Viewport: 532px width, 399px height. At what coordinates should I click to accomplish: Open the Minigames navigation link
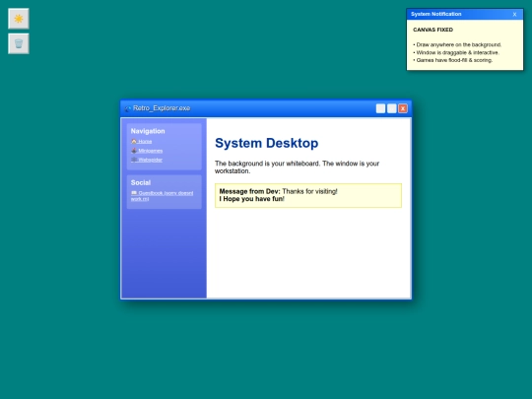pyautogui.click(x=147, y=151)
